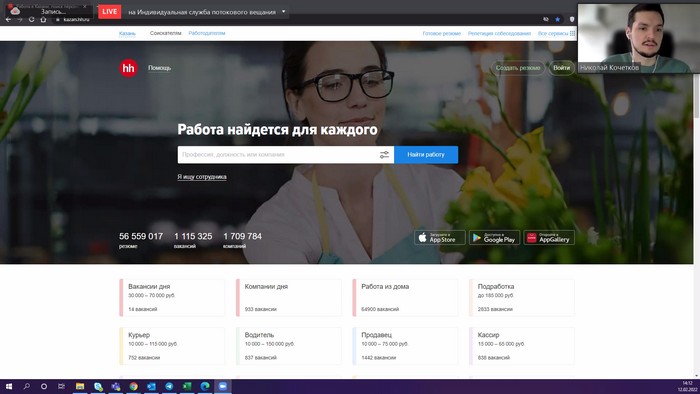
Task: Open the Работа из дома card
Action: (x=405, y=298)
